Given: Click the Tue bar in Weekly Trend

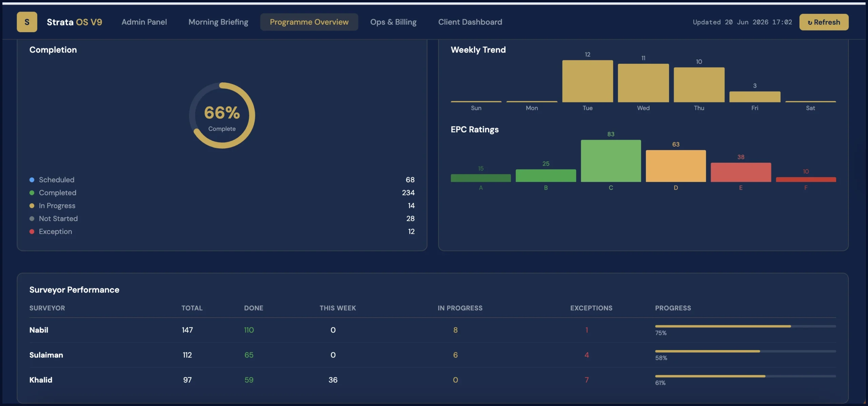Looking at the screenshot, I should click(588, 81).
